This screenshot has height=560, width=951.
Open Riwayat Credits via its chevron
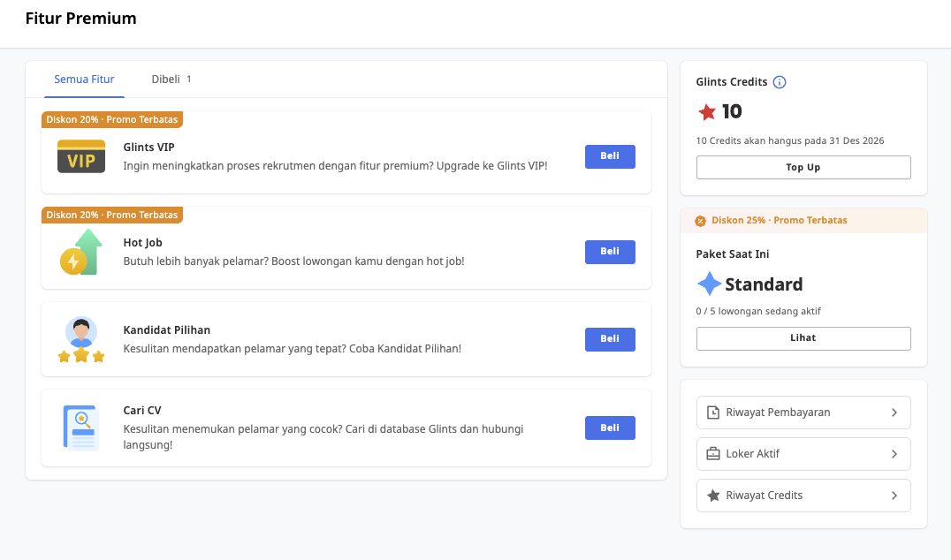coord(894,496)
